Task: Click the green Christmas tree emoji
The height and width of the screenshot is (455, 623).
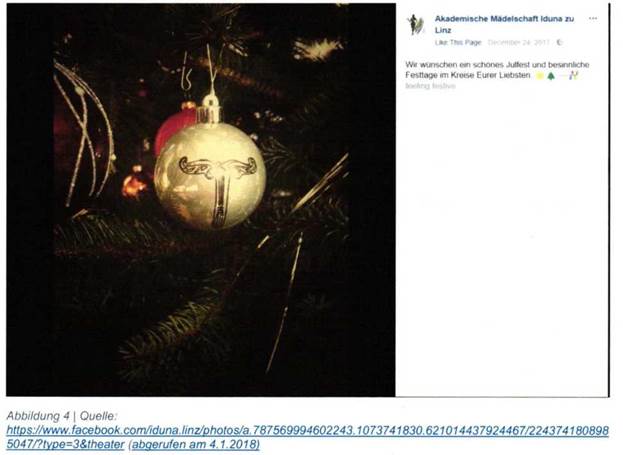Action: 551,76
